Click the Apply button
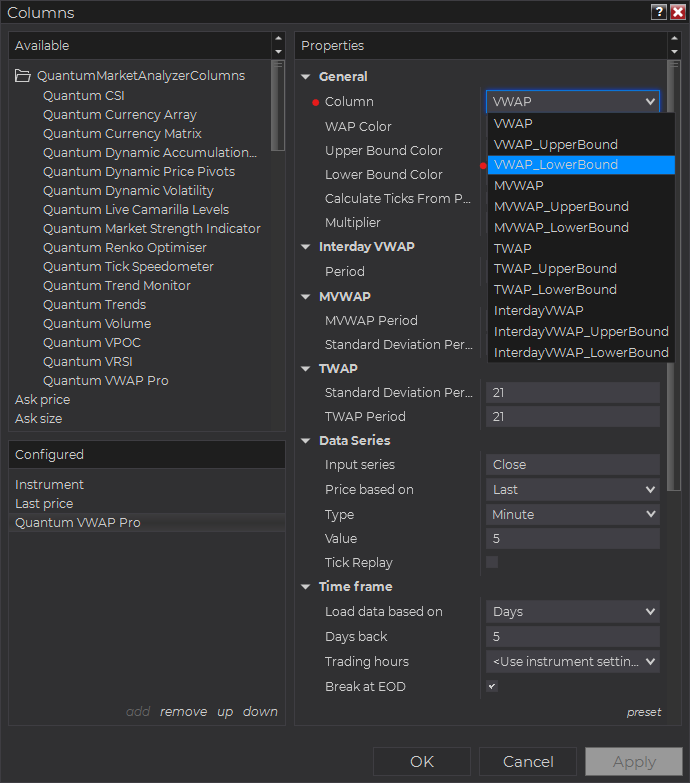Image resolution: width=690 pixels, height=783 pixels. 634,762
